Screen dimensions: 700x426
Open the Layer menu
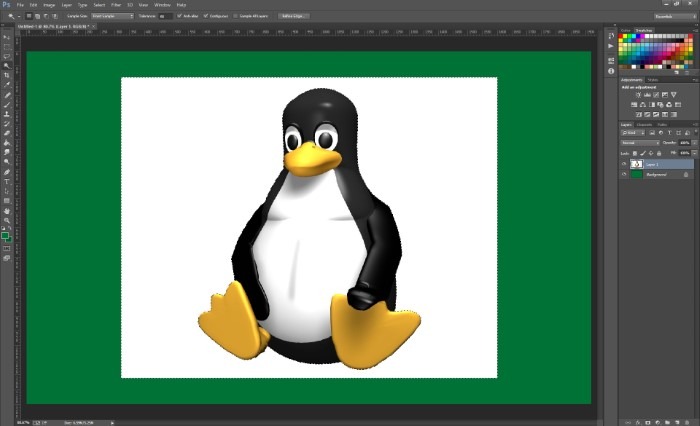[x=67, y=5]
